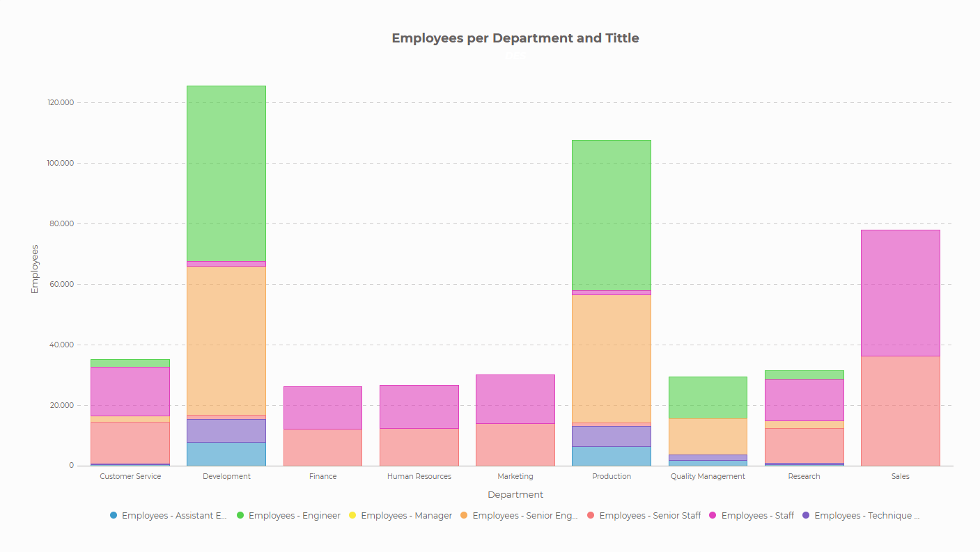This screenshot has width=980, height=552.
Task: Select the Staff segment of the Sales bar
Action: [900, 293]
